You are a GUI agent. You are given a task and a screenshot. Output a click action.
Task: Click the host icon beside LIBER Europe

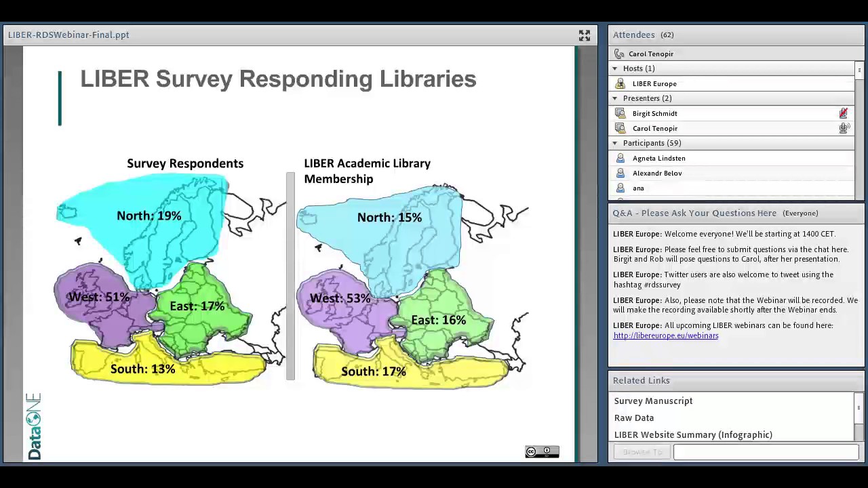(x=620, y=83)
